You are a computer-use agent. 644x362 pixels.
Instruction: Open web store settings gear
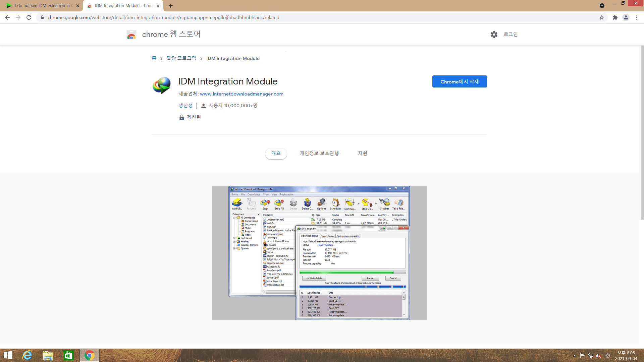pos(494,34)
